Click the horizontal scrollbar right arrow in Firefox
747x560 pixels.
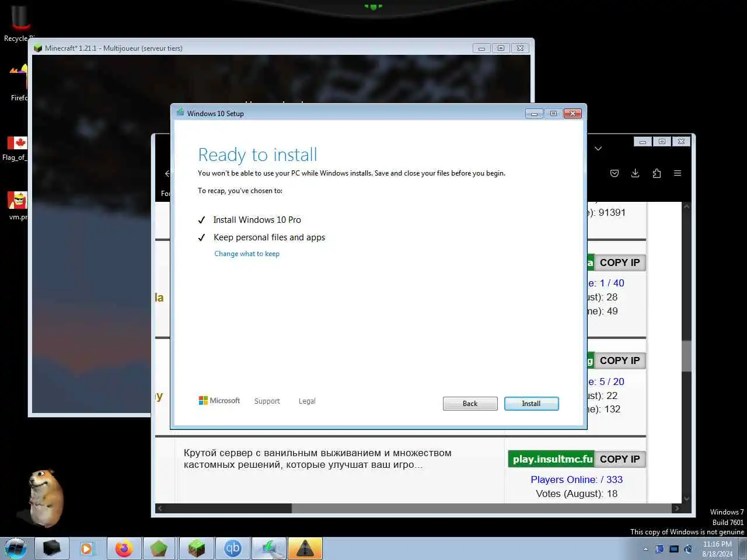[x=677, y=508]
